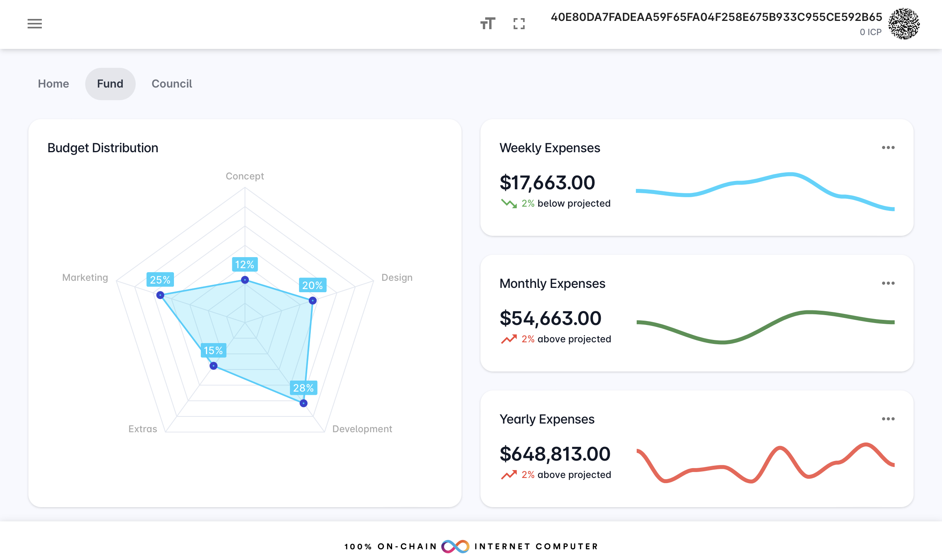Switch to the Council tab
The image size is (942, 560).
(x=172, y=84)
